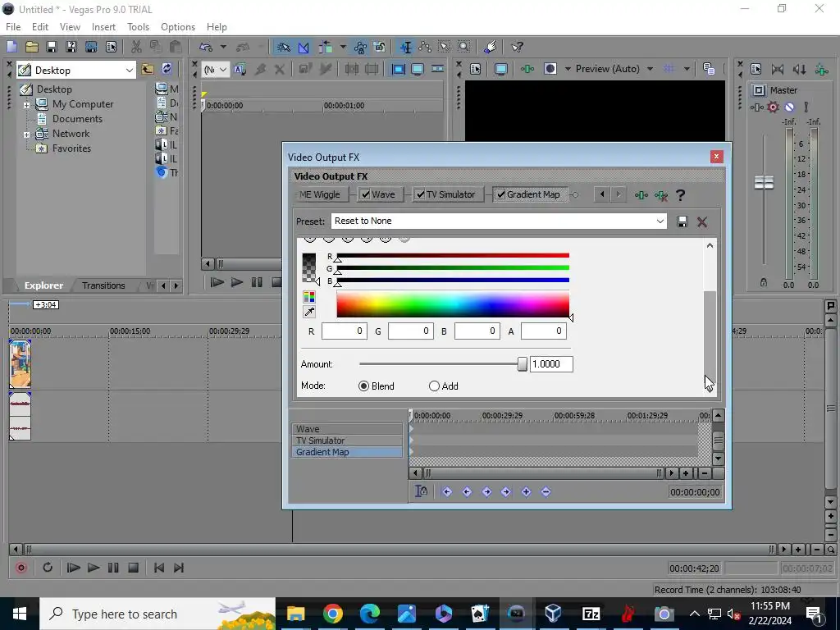840x630 pixels.
Task: Click the Plug-In Chain icon in FX dialog
Action: [x=641, y=195]
